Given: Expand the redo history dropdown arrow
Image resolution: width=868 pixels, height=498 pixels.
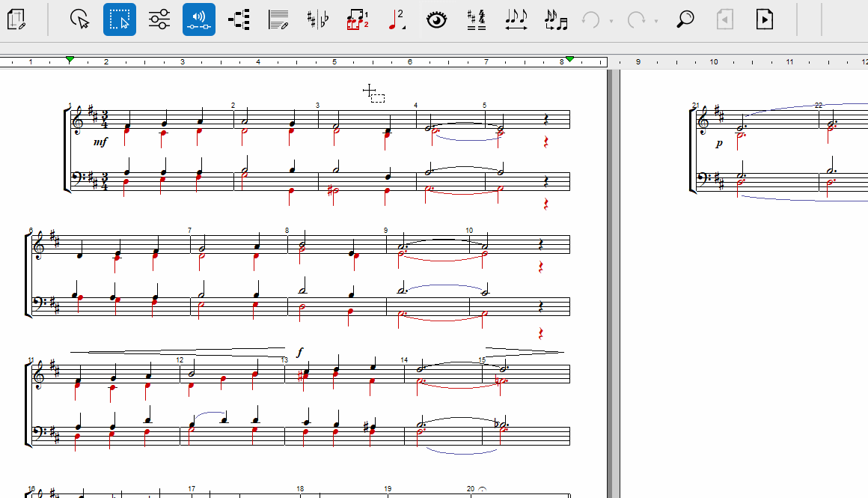Looking at the screenshot, I should (656, 21).
